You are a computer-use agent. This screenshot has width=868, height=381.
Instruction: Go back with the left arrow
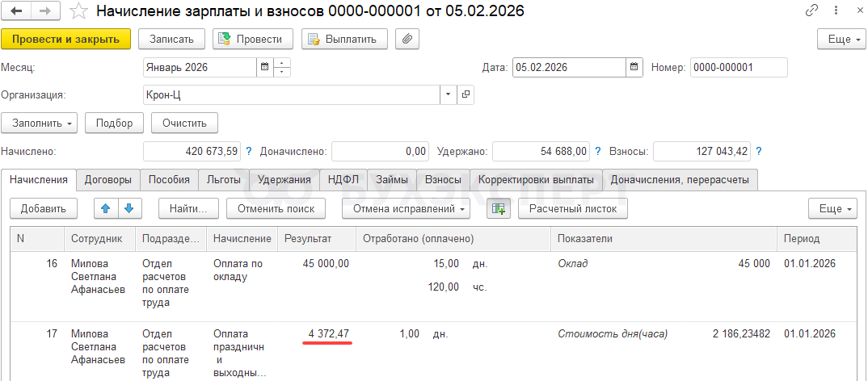point(17,11)
